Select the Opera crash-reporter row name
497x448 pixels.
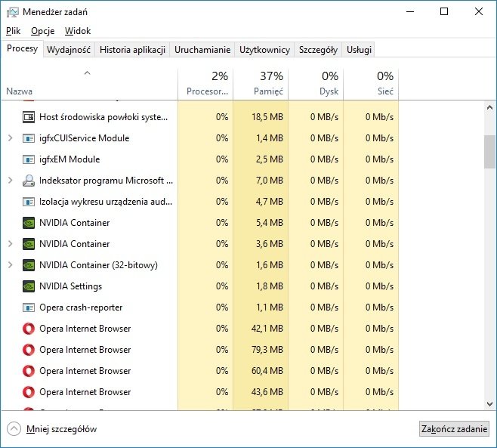81,307
